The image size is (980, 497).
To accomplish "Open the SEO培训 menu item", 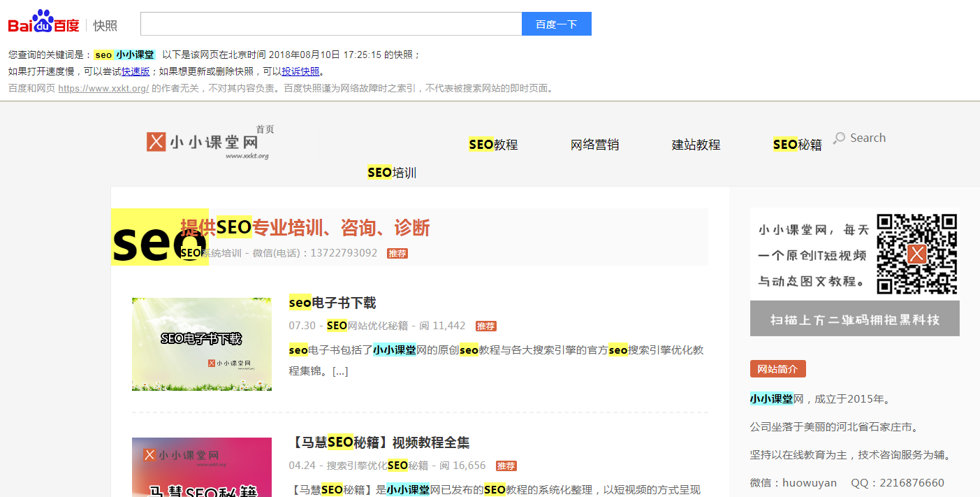I will point(392,173).
